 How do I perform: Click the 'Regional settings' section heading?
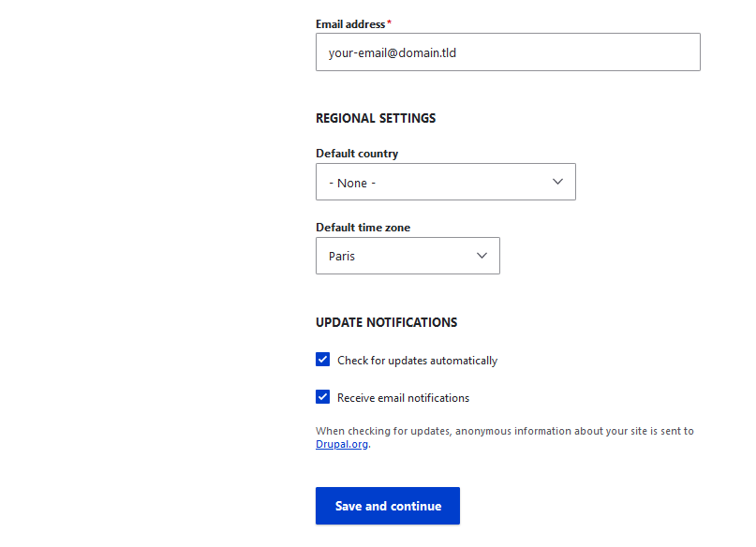pos(376,118)
